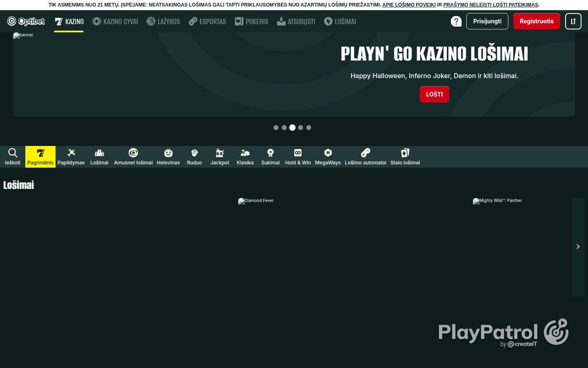Select Stalo lošimai cards category
Image resolution: width=588 pixels, height=368 pixels.
[x=405, y=157]
